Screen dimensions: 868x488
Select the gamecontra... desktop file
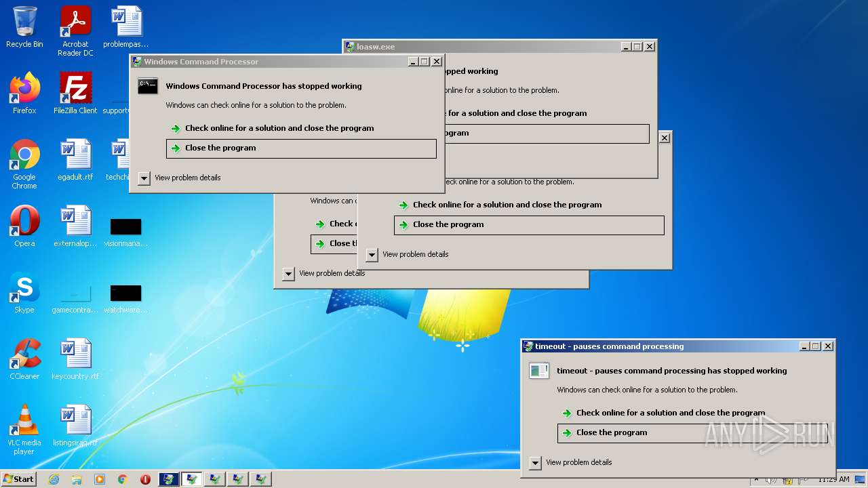[75, 298]
